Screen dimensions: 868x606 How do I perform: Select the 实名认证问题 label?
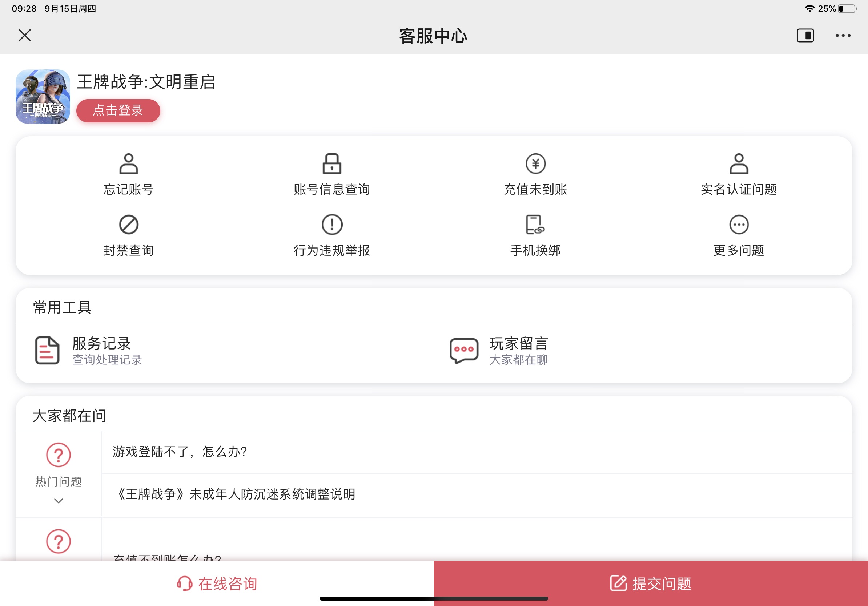tap(739, 189)
